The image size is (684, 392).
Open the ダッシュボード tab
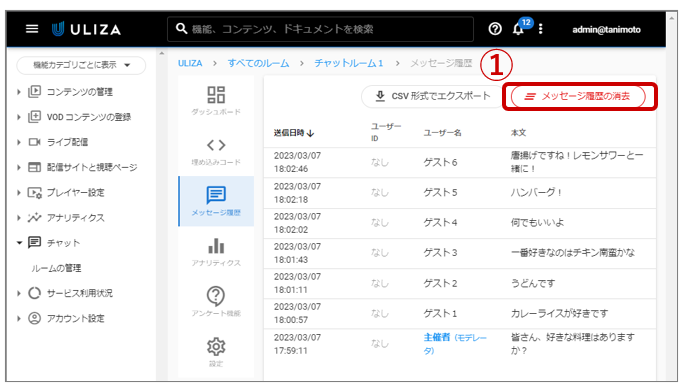216,100
